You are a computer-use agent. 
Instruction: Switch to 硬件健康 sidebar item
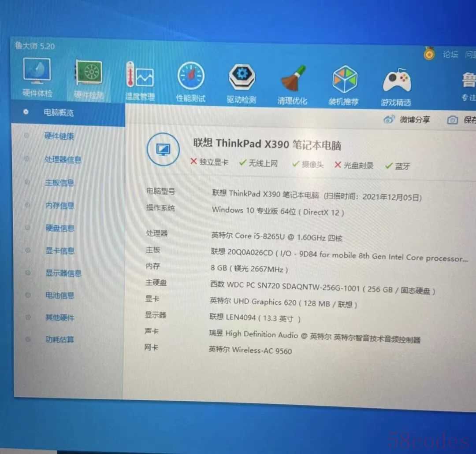pos(59,136)
